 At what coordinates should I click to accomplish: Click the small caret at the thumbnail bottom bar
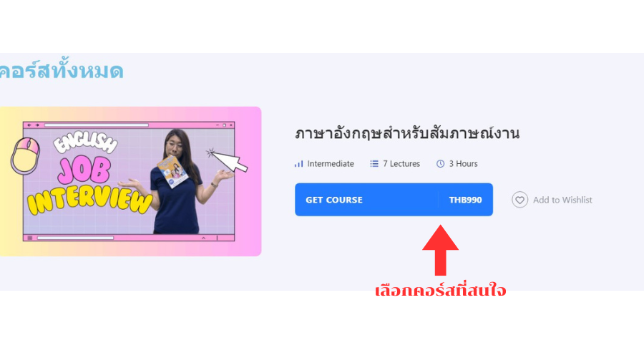203,238
